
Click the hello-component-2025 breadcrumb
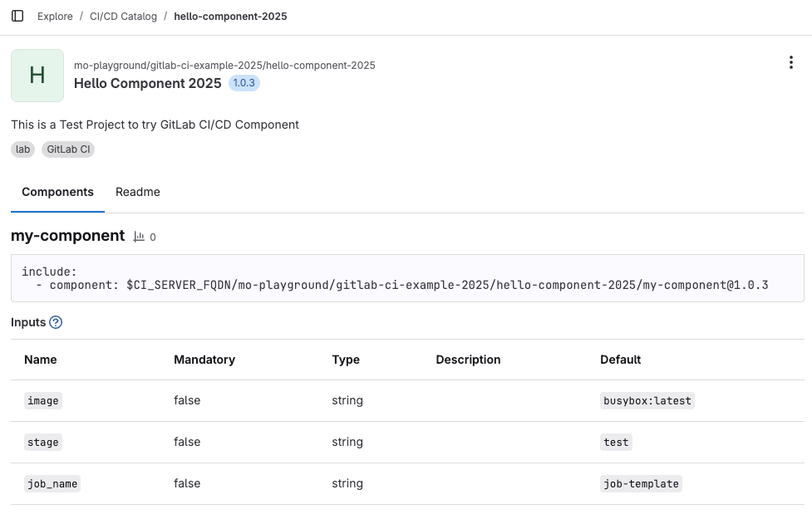(230, 16)
